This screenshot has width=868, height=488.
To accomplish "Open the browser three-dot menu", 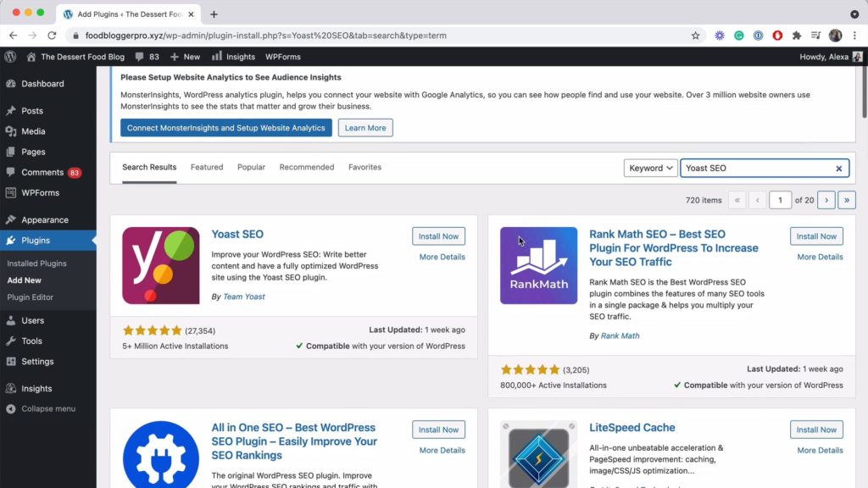I will point(854,36).
